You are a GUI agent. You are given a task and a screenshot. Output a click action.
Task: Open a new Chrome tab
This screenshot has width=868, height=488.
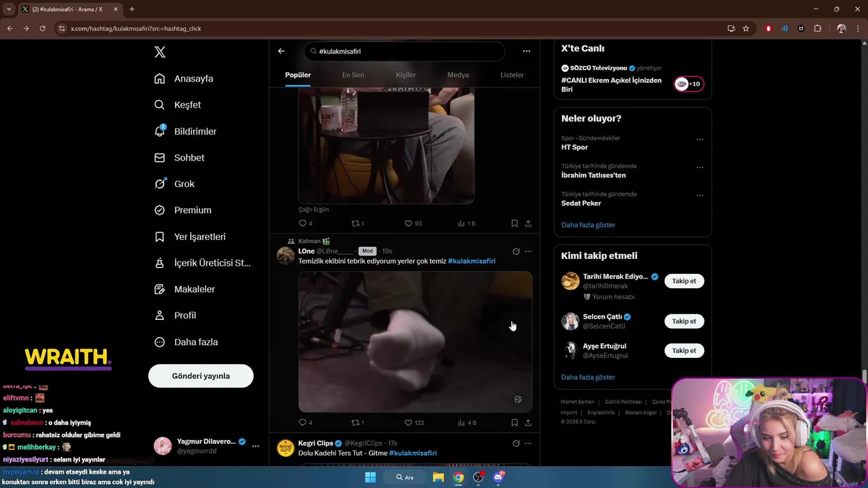pos(132,9)
